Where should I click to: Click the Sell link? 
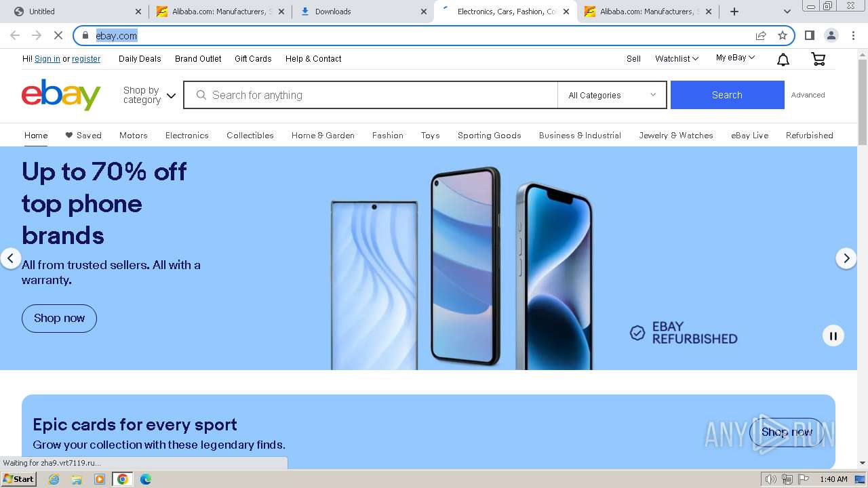click(x=633, y=59)
